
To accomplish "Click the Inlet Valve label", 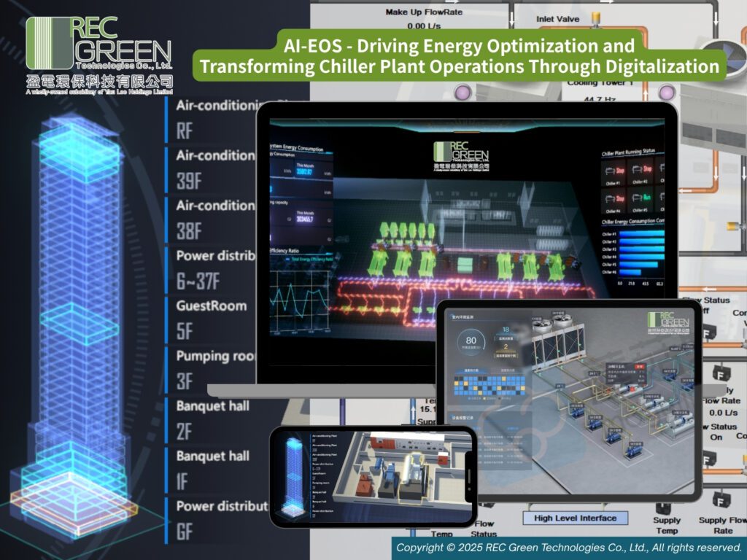I will coord(557,19).
